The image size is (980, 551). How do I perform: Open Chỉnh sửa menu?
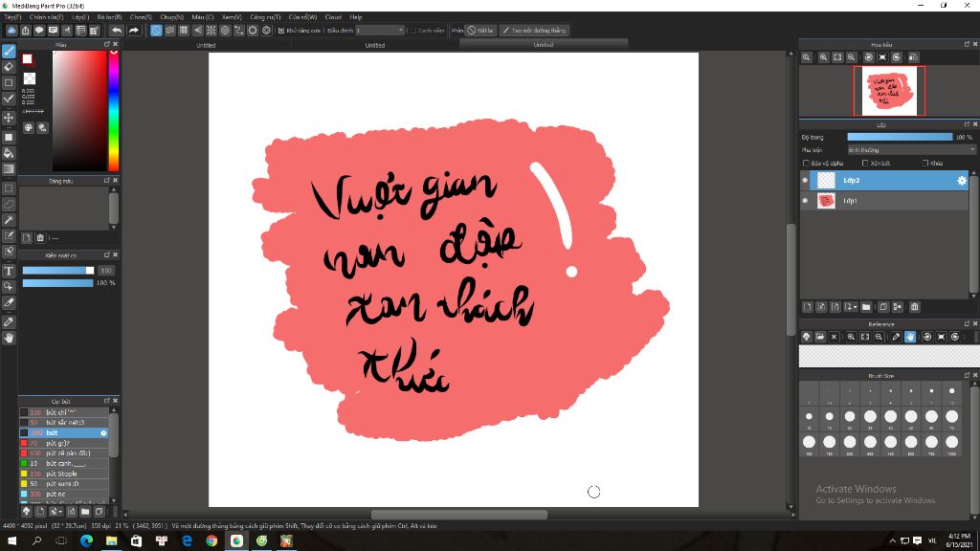click(46, 17)
